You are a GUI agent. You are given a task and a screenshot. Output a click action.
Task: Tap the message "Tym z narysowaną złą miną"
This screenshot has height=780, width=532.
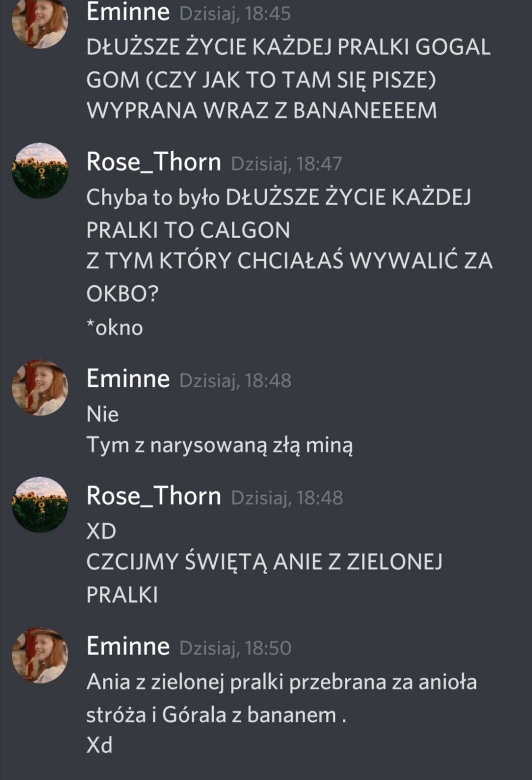tap(220, 445)
